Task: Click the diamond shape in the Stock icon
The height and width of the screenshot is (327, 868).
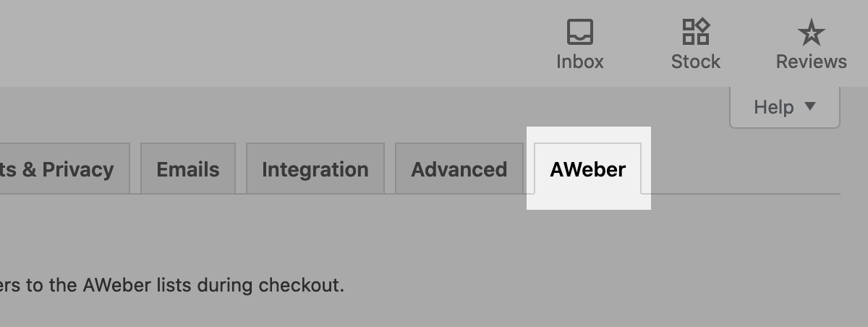Action: point(703,25)
